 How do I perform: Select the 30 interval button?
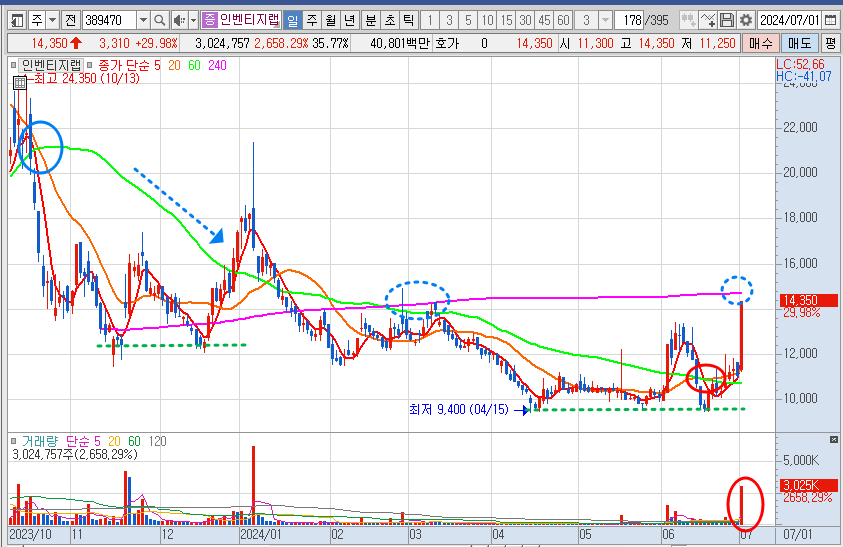525,20
